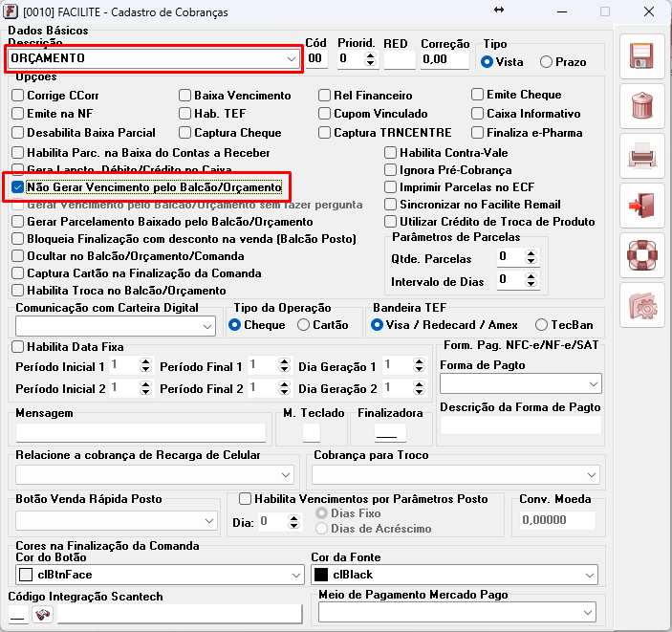Select Visa / Redecard / Amex radio button

click(377, 325)
